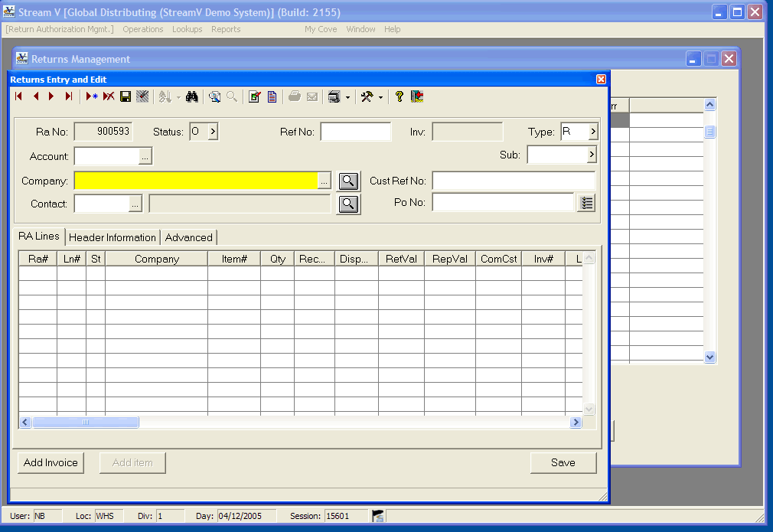The height and width of the screenshot is (532, 773).
Task: Go to next record arrow
Action: pyautogui.click(x=51, y=96)
